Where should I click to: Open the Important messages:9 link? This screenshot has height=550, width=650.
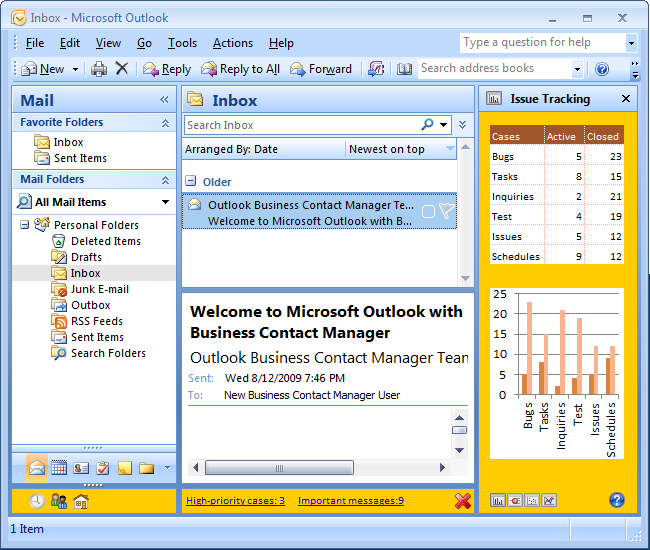coord(351,501)
